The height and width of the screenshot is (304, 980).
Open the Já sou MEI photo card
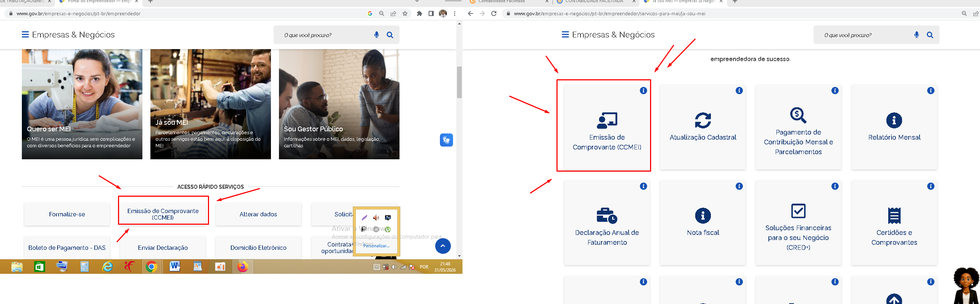click(210, 104)
